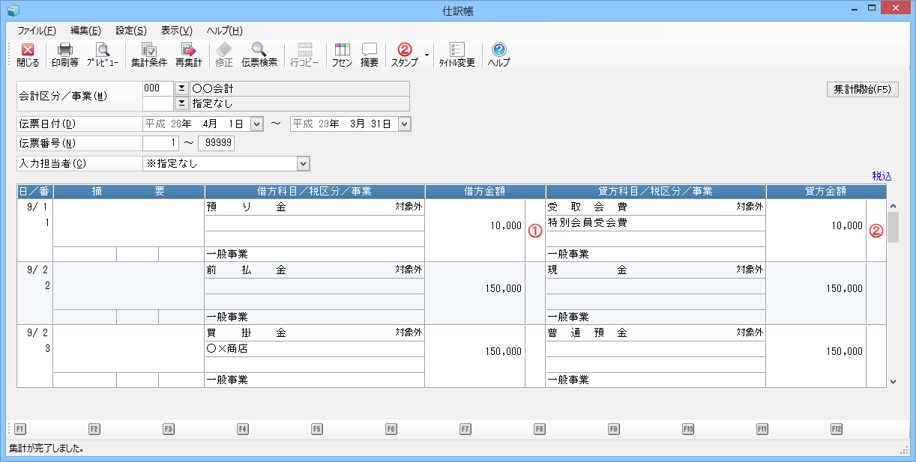Image resolution: width=916 pixels, height=462 pixels.
Task: Run 再集計 re-aggregation from the toolbar
Action: (x=188, y=54)
